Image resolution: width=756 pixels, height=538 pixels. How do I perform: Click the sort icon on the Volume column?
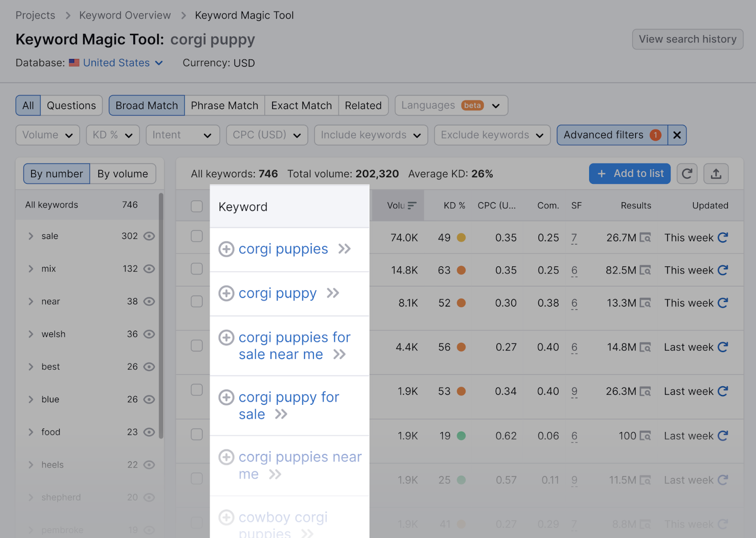[412, 205]
